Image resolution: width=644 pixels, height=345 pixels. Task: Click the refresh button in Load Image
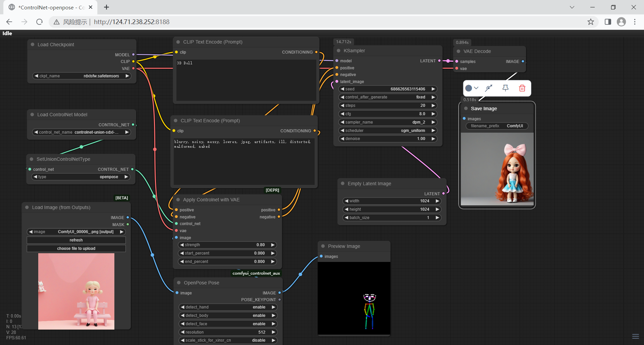pos(76,240)
